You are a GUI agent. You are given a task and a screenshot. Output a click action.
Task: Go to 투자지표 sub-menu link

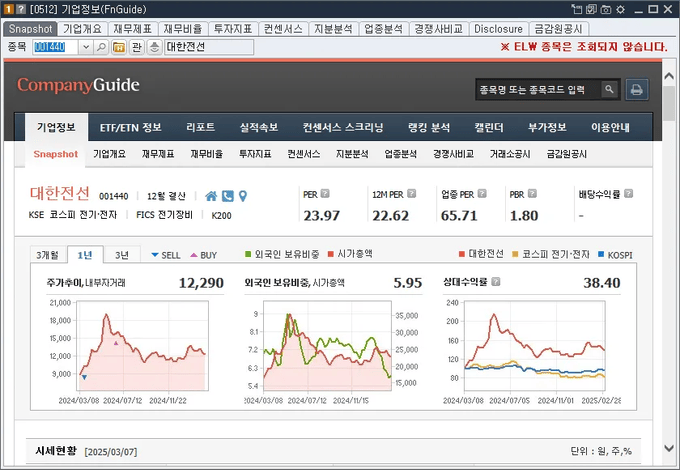click(255, 154)
